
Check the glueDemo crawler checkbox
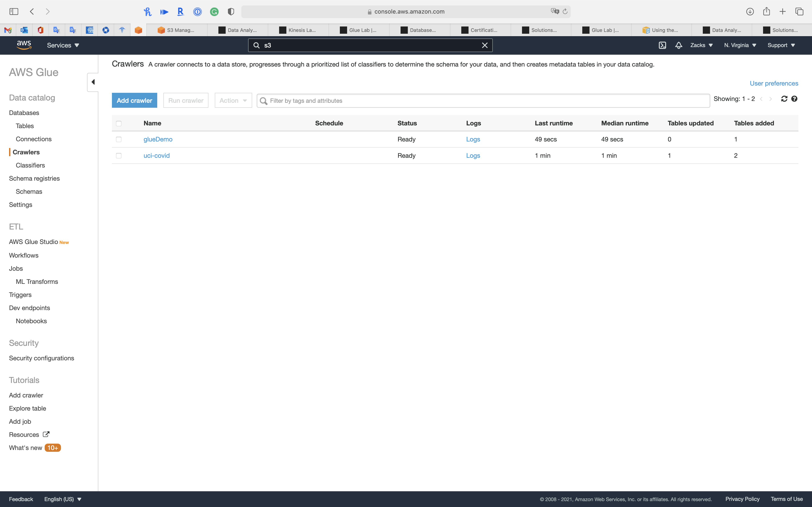tap(119, 139)
